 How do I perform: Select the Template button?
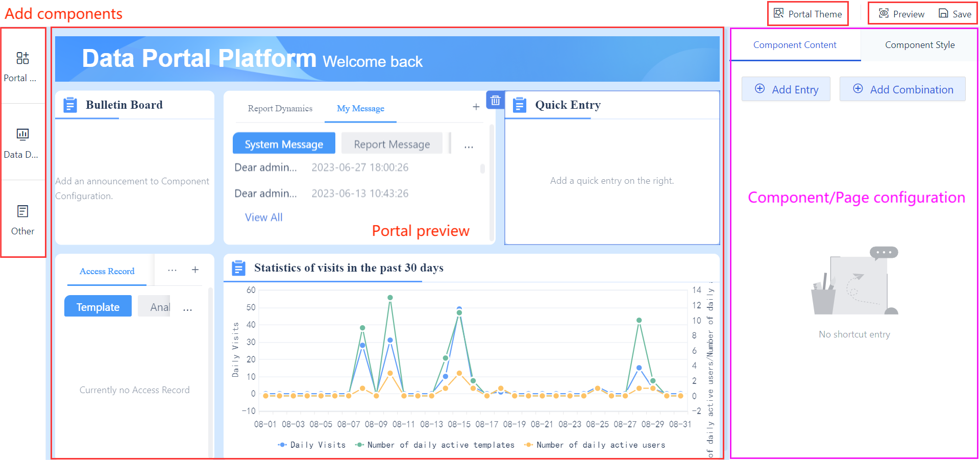[x=98, y=306]
